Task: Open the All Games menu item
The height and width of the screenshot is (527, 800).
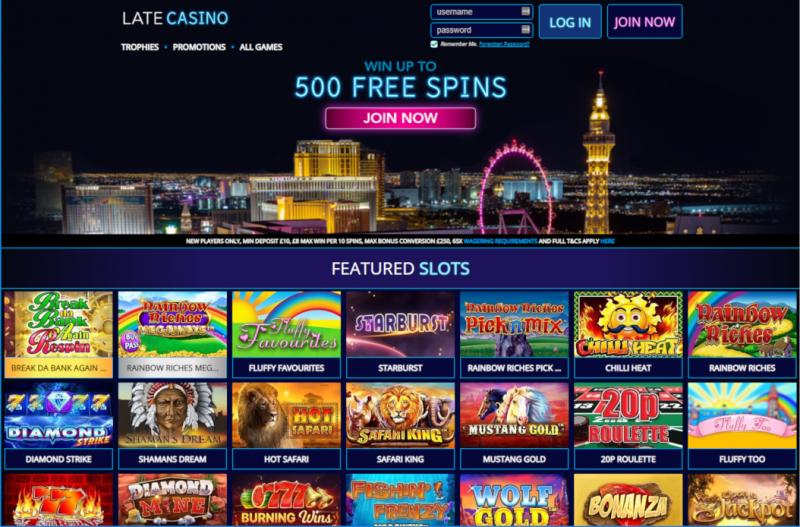Action: [261, 47]
